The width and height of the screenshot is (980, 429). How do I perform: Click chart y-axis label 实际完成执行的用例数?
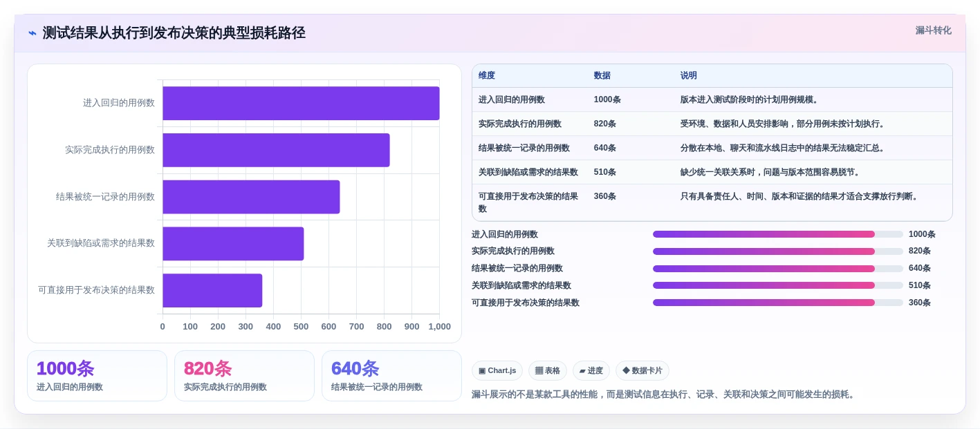tap(110, 150)
